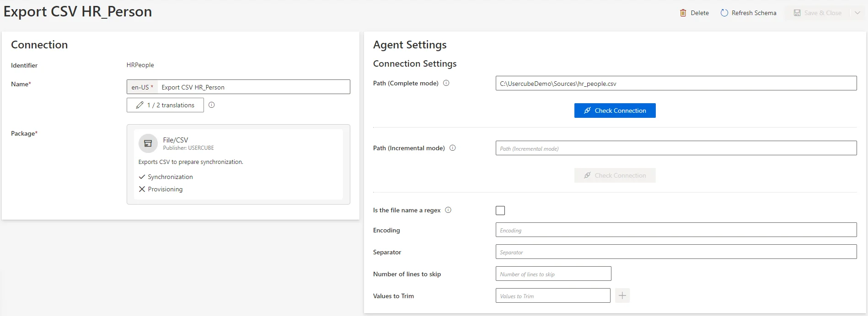Image resolution: width=868 pixels, height=316 pixels.
Task: Open info icon for Path (Incremental mode)
Action: coord(453,148)
